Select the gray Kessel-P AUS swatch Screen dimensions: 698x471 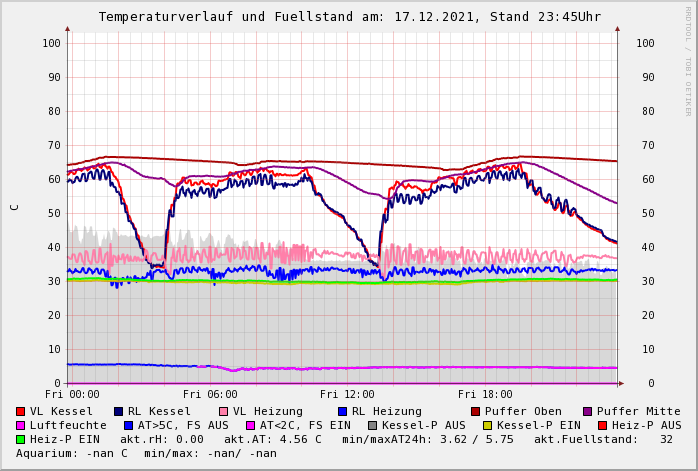(x=372, y=425)
